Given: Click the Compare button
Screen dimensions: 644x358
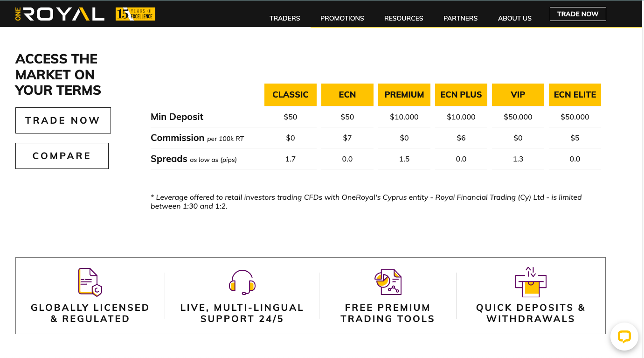Looking at the screenshot, I should tap(62, 156).
